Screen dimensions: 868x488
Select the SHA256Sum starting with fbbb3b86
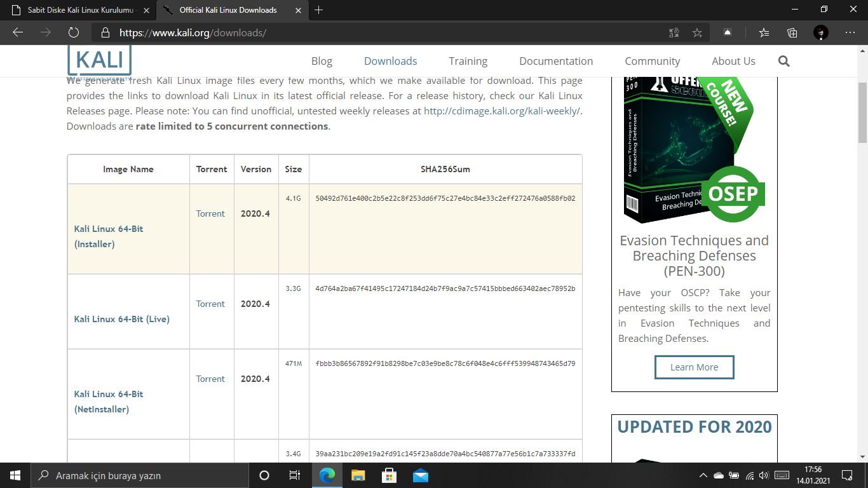pyautogui.click(x=445, y=363)
